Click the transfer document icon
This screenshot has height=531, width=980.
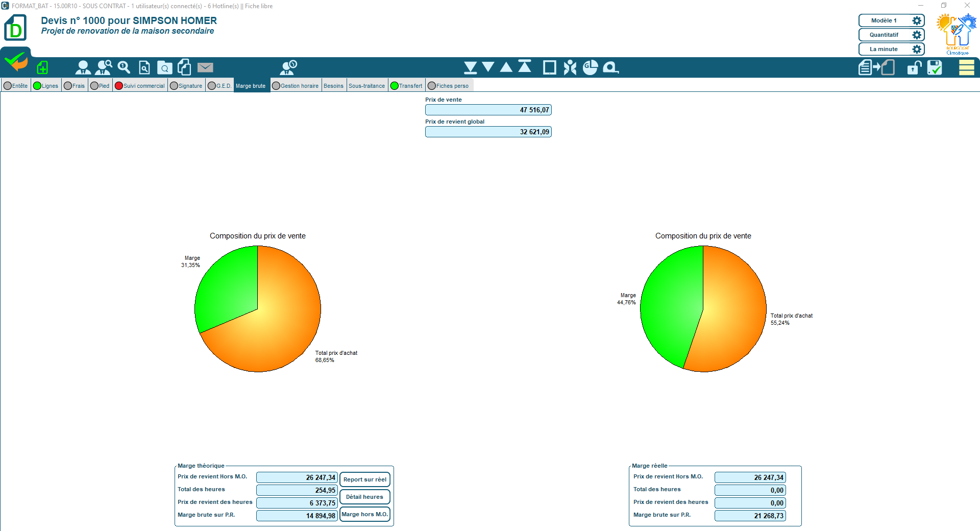876,67
